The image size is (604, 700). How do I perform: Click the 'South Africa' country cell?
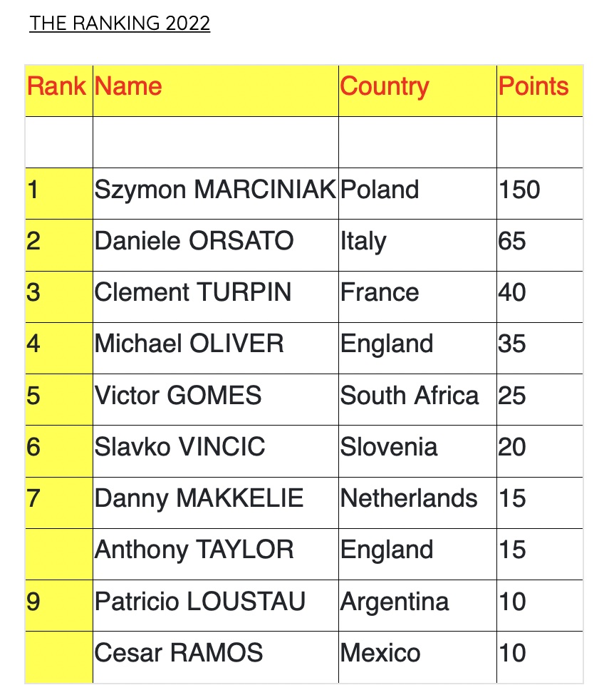pyautogui.click(x=410, y=396)
